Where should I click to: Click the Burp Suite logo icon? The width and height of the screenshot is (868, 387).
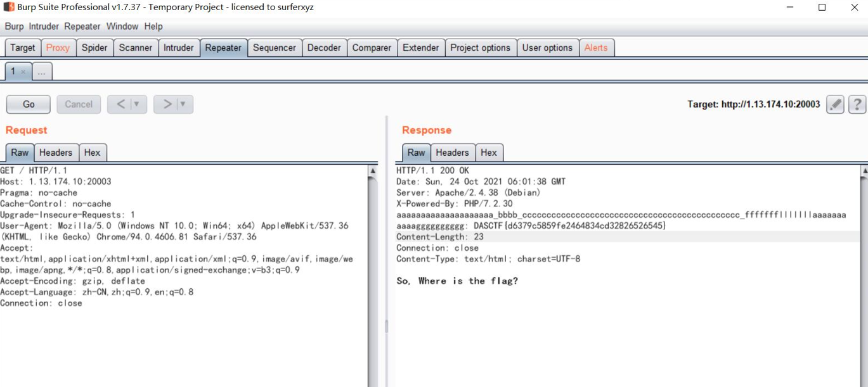[8, 8]
